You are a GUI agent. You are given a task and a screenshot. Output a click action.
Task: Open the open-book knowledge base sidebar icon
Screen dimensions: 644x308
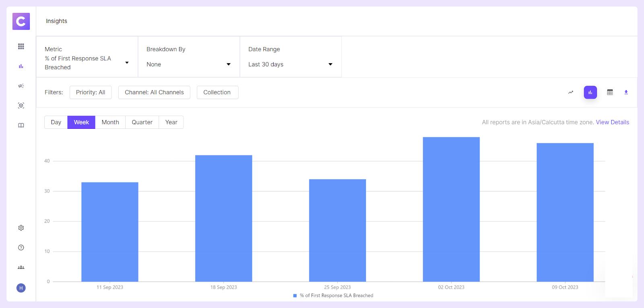point(21,125)
